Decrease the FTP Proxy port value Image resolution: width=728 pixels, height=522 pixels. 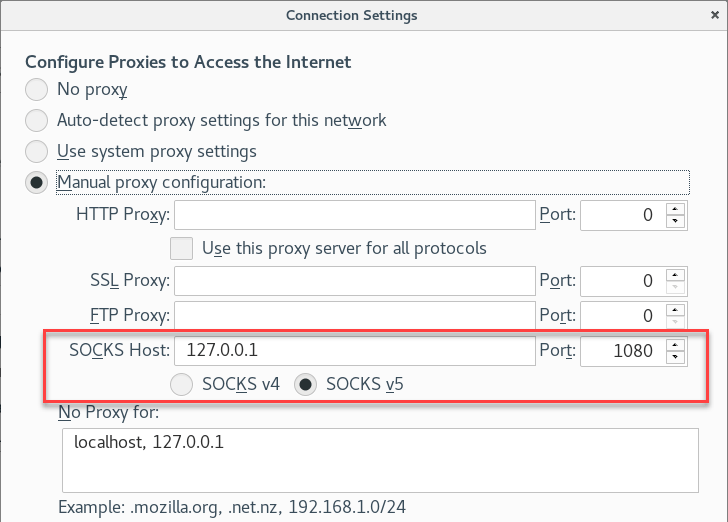tap(676, 323)
